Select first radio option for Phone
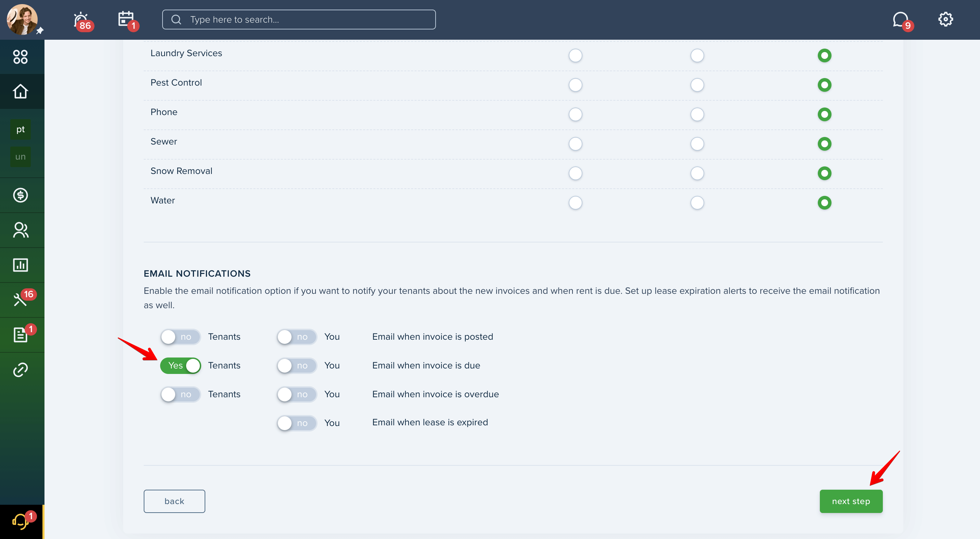Screen dimensions: 980x539 tap(575, 114)
